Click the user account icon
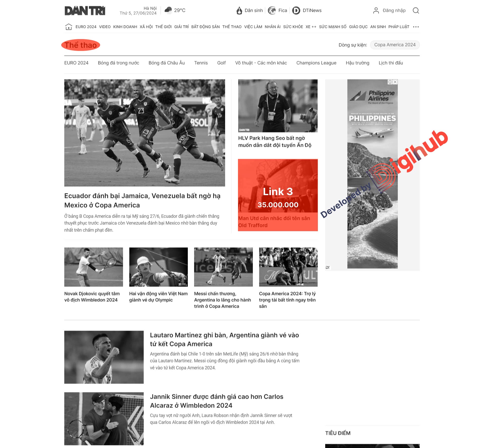This screenshot has width=484, height=448. tap(376, 10)
